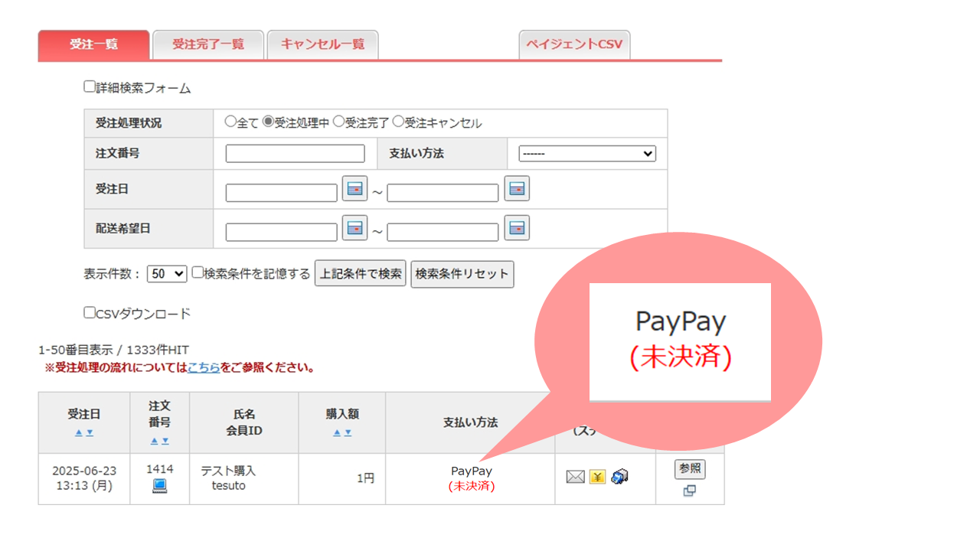
Task: Sort 注文番号 descending arrow
Action: 165,441
